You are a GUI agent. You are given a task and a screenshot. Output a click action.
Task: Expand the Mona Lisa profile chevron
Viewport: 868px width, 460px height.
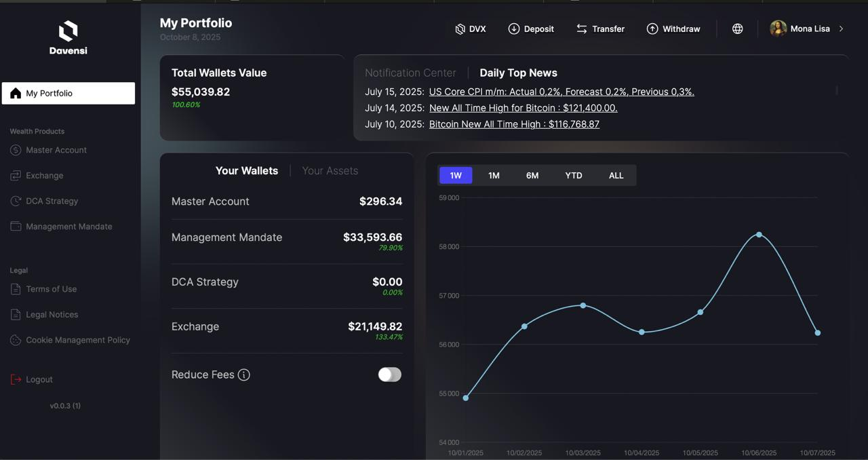(x=841, y=28)
